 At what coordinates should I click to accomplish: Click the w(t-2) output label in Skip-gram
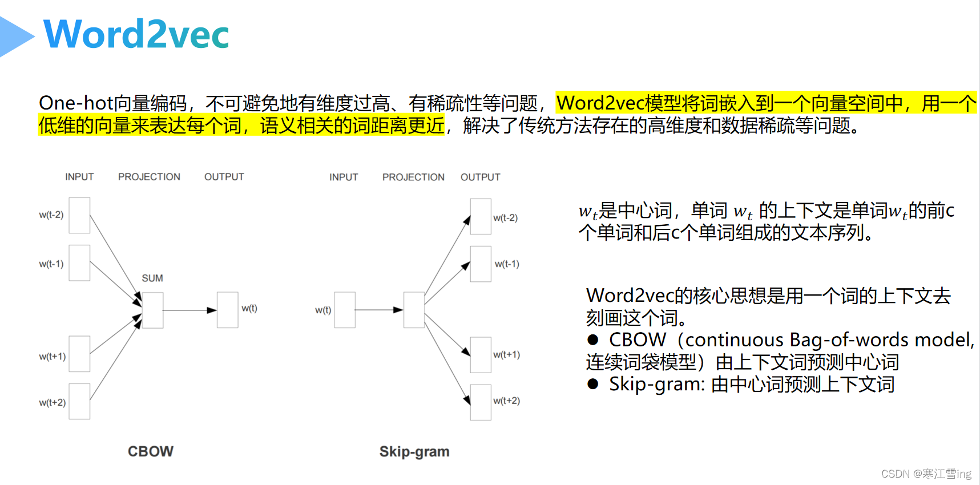[506, 218]
